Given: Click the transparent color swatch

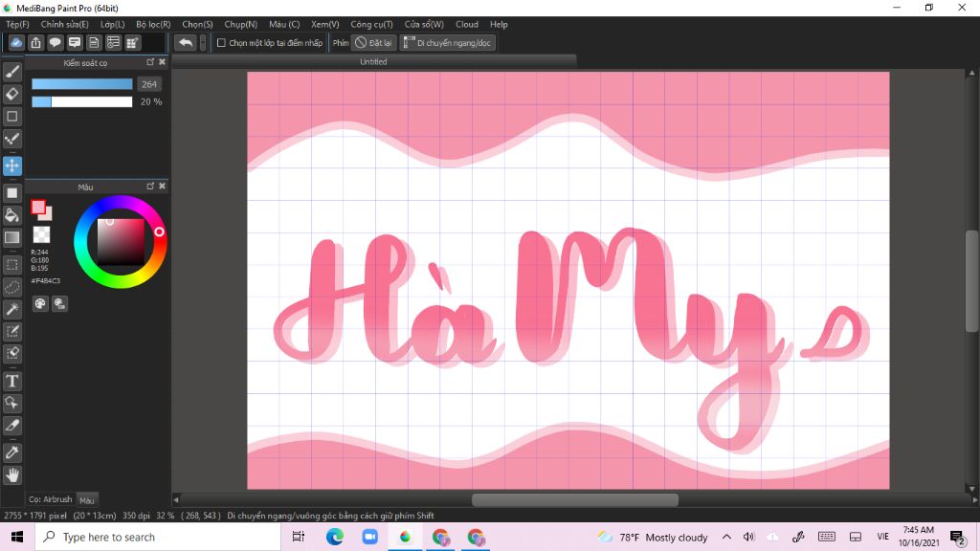Looking at the screenshot, I should click(x=41, y=233).
